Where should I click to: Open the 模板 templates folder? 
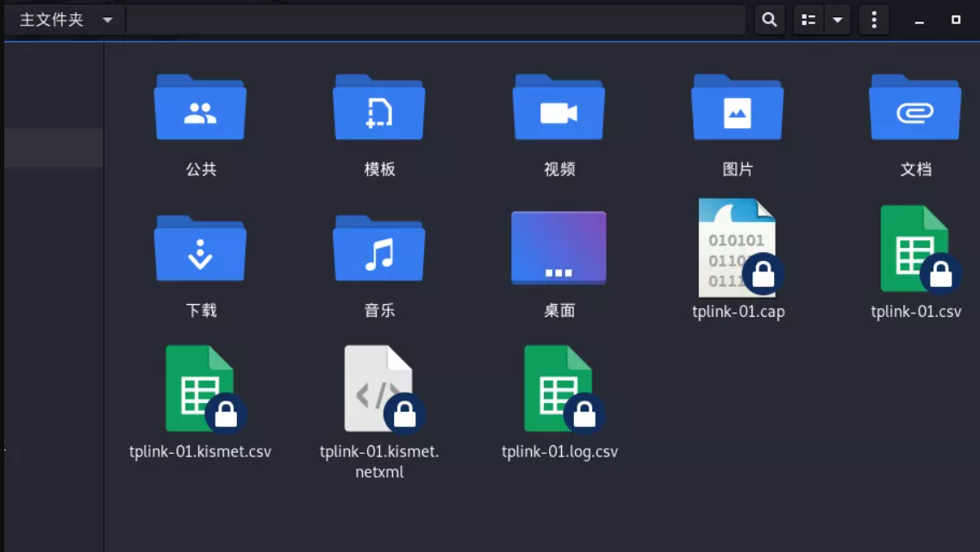379,109
